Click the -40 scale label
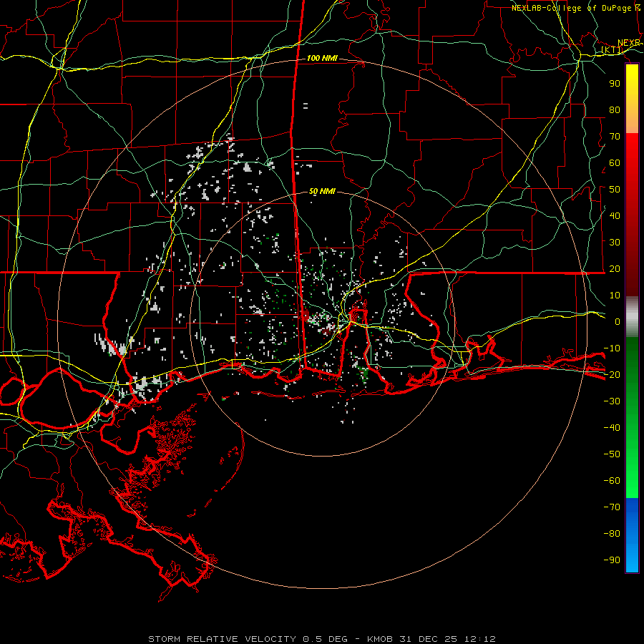 pyautogui.click(x=612, y=428)
